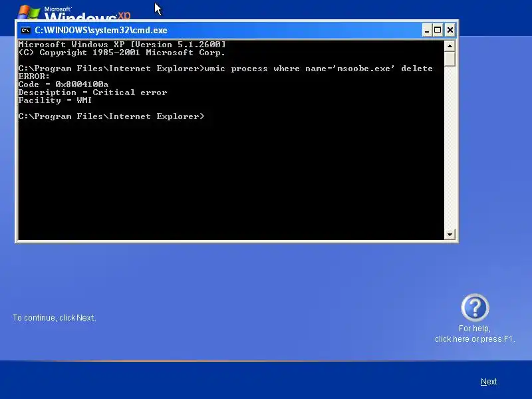The image size is (532, 399).
Task: Click the 'Description = Critical error' line
Action: 92,92
